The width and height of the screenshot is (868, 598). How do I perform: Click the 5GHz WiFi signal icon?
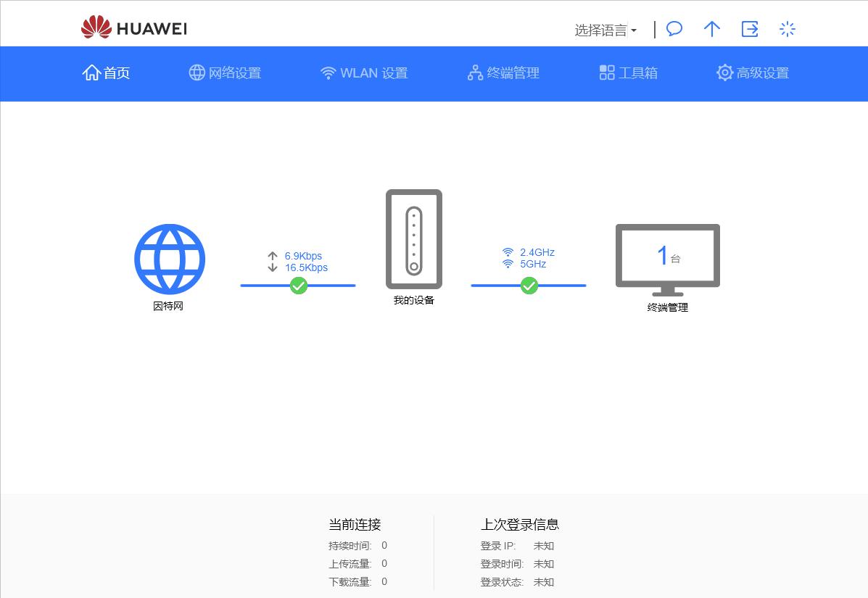click(x=508, y=264)
